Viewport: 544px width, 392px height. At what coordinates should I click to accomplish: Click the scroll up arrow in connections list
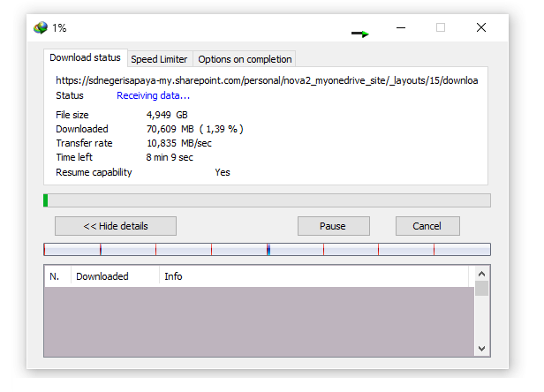[481, 274]
